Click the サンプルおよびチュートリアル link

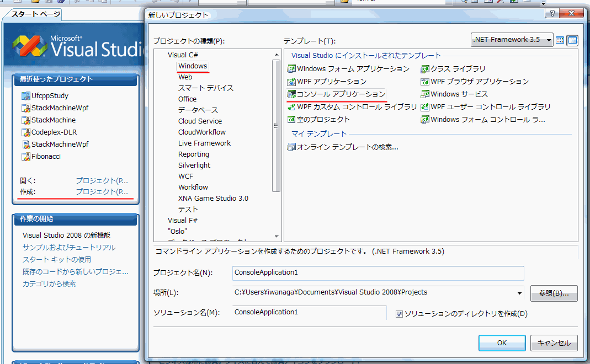(69, 248)
